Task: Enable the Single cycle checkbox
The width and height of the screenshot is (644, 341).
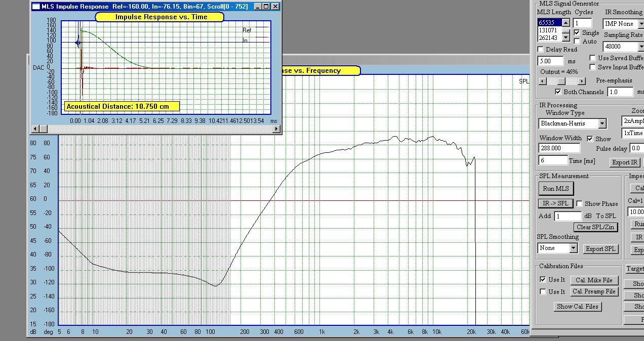Action: [577, 33]
